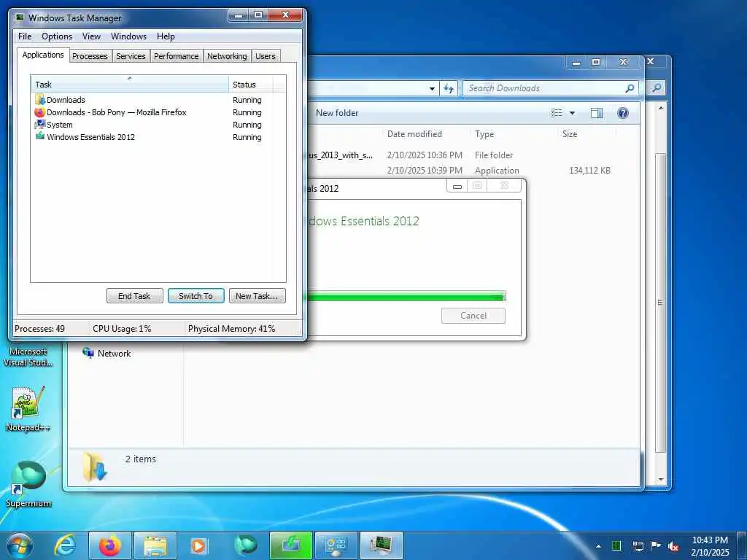Click the System icon in the task list
The image size is (747, 560).
click(39, 125)
